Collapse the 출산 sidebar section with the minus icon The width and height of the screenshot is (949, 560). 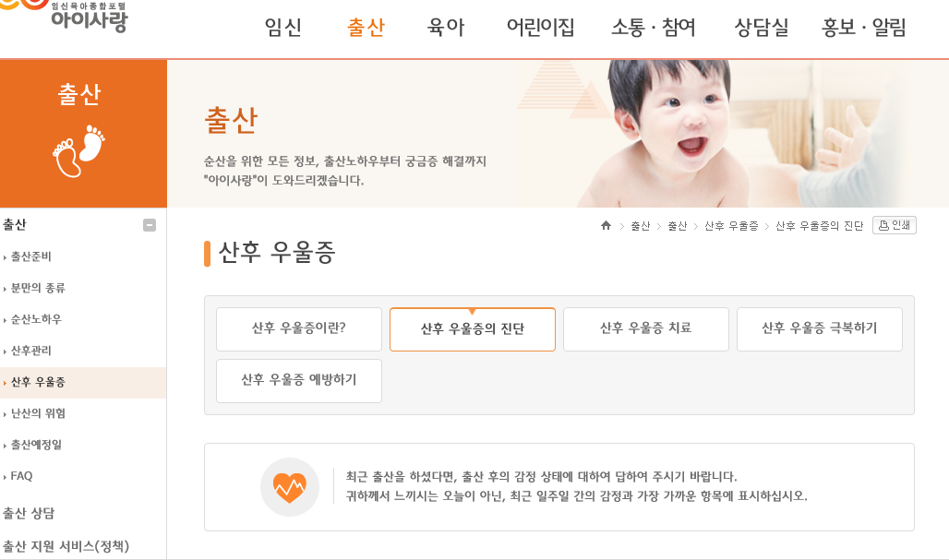point(150,225)
